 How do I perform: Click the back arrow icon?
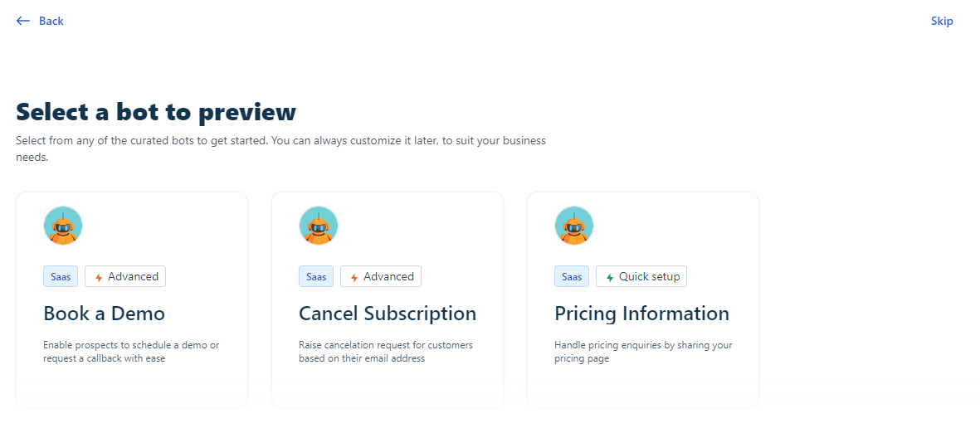(x=23, y=22)
